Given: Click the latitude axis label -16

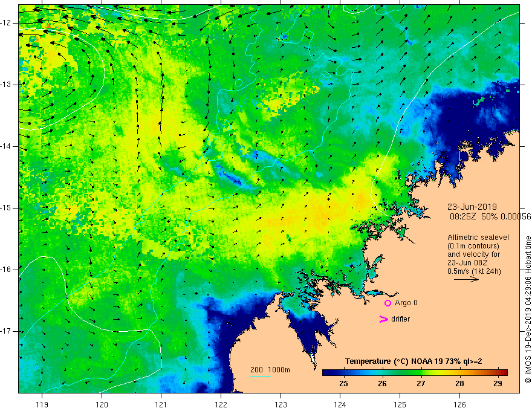Looking at the screenshot, I should (7, 270).
